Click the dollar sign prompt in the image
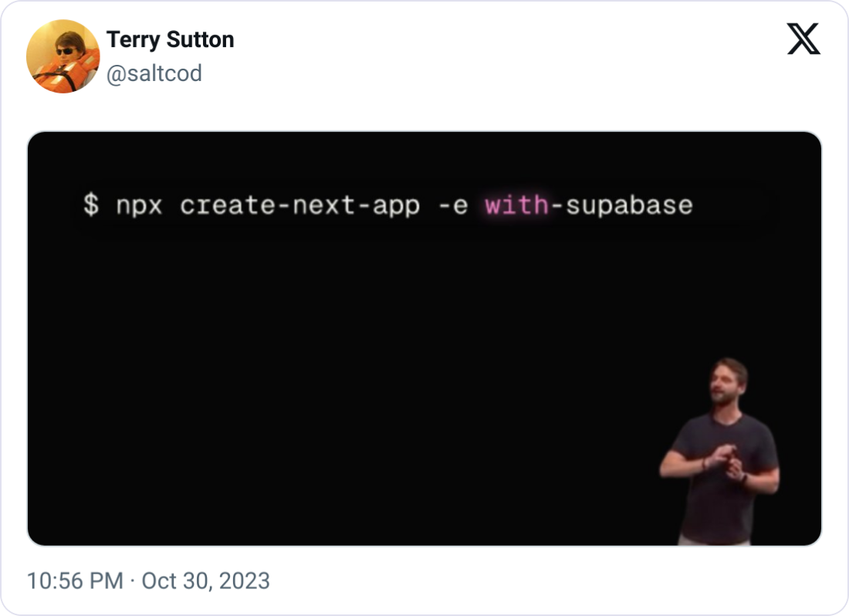Screen dimensions: 849x616 91,205
